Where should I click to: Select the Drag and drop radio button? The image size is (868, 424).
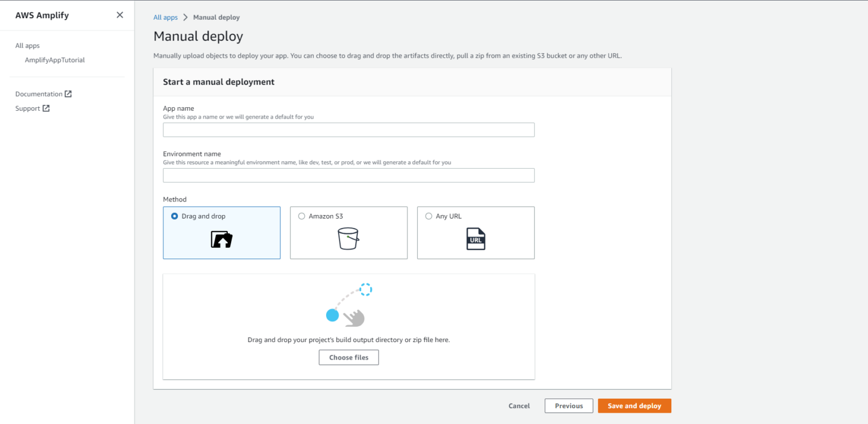(x=175, y=216)
